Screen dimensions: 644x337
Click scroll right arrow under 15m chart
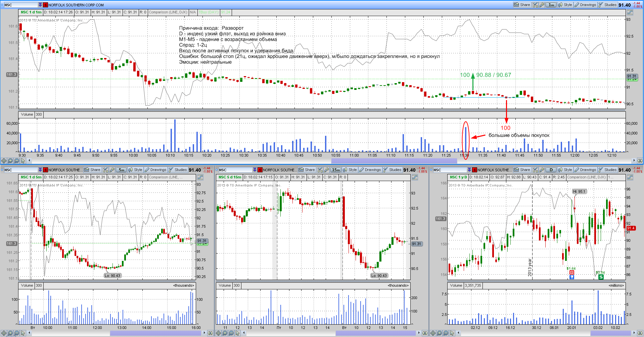[419, 333]
